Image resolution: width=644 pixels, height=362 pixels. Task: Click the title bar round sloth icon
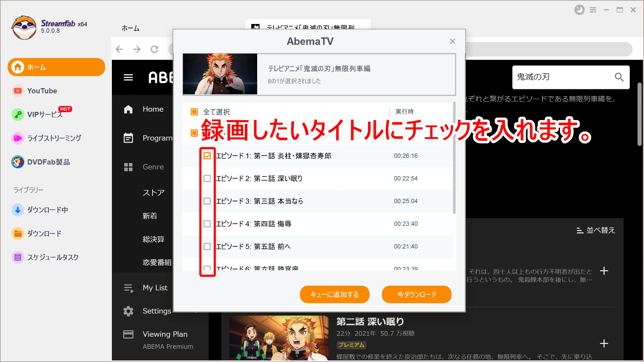click(x=580, y=10)
